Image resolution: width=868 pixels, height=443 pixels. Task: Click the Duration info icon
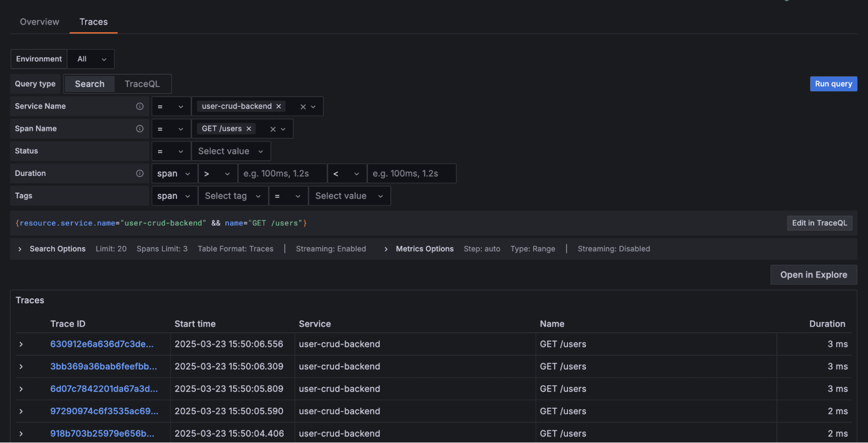139,173
